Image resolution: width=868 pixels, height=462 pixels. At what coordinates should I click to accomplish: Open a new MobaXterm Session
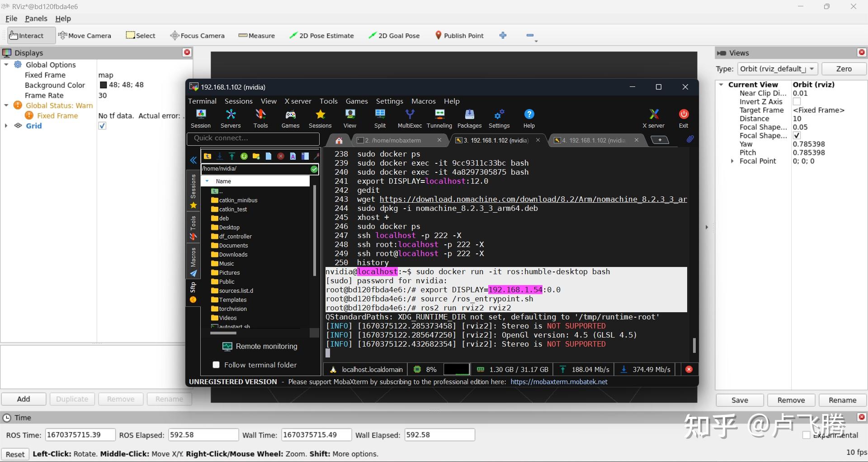click(x=201, y=118)
